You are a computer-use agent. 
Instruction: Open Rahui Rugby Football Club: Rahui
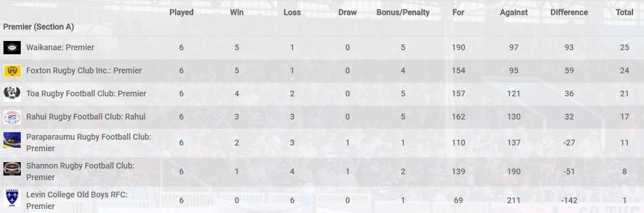(85, 117)
